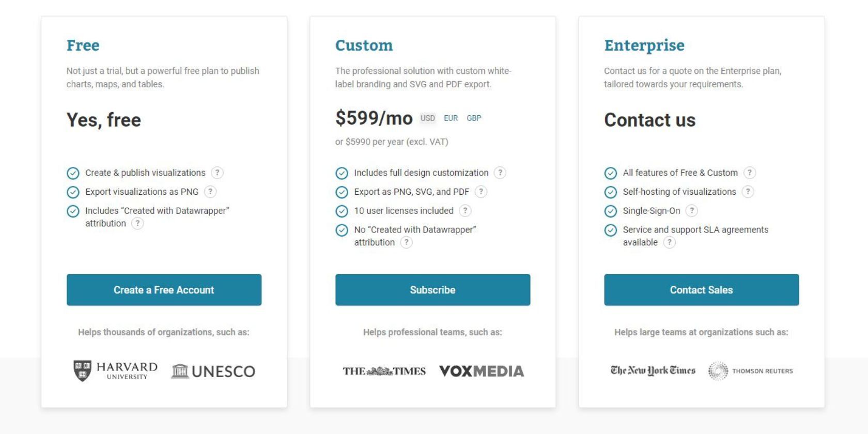This screenshot has width=868, height=434.
Task: Open help icon after "Service and support SLA agreements available"
Action: click(670, 242)
